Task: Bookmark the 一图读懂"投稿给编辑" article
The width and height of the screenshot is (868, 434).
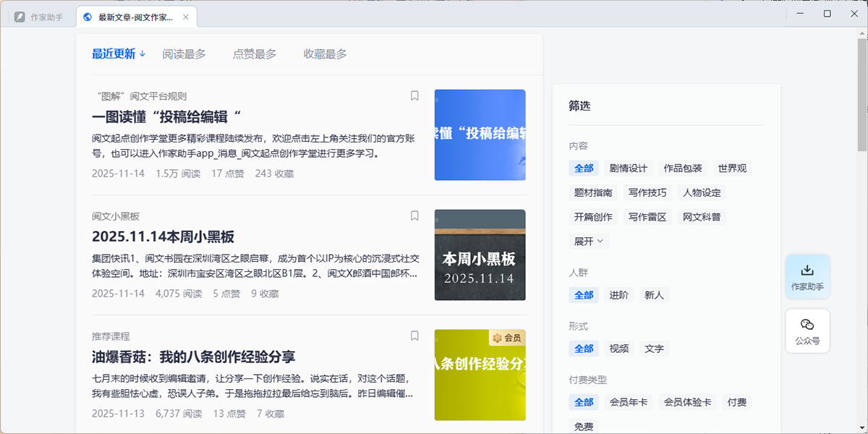Action: (x=414, y=95)
